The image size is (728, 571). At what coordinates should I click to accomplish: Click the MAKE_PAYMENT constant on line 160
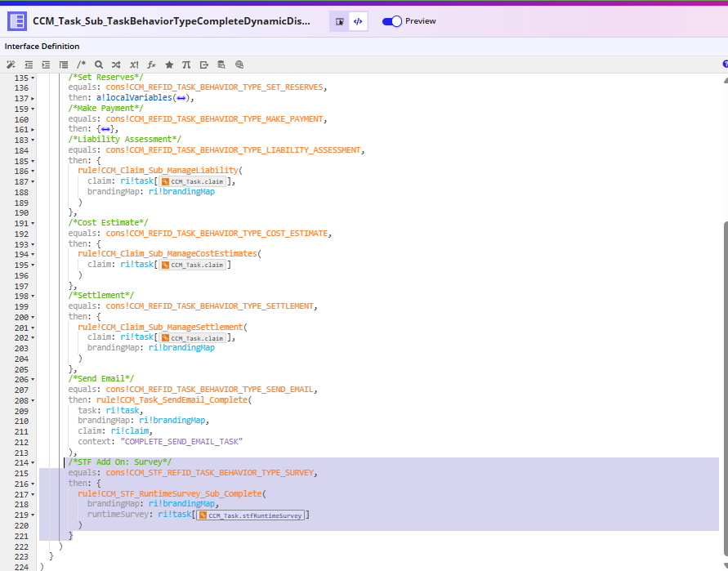pyautogui.click(x=214, y=118)
